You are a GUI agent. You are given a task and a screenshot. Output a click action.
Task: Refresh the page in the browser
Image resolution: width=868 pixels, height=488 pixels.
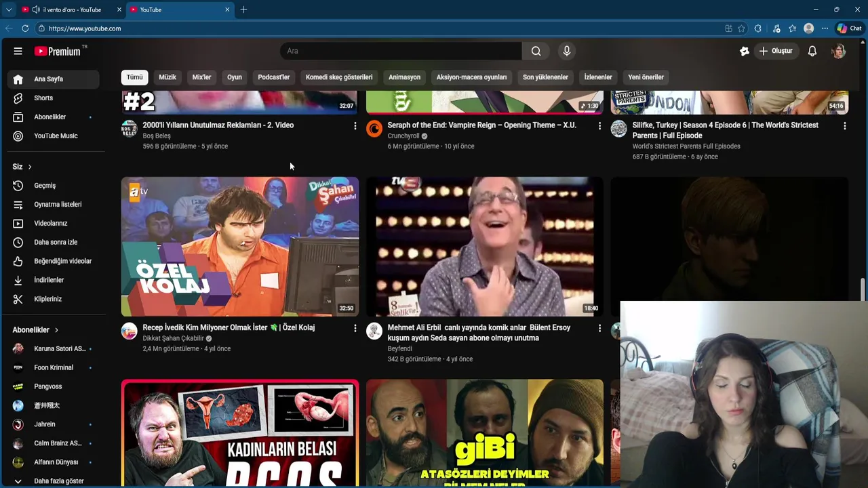coord(25,28)
